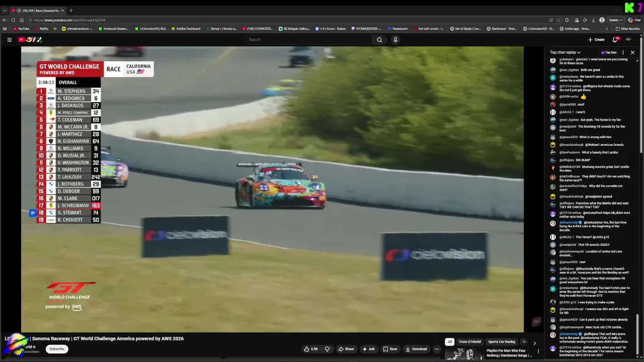Select the All recommendations chip
This screenshot has height=362, width=644.
(450, 342)
